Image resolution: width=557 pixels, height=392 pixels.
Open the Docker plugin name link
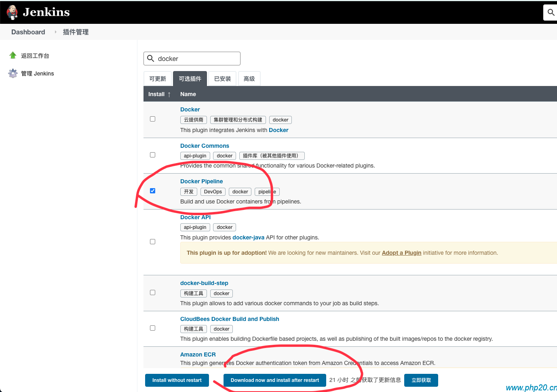(x=190, y=109)
